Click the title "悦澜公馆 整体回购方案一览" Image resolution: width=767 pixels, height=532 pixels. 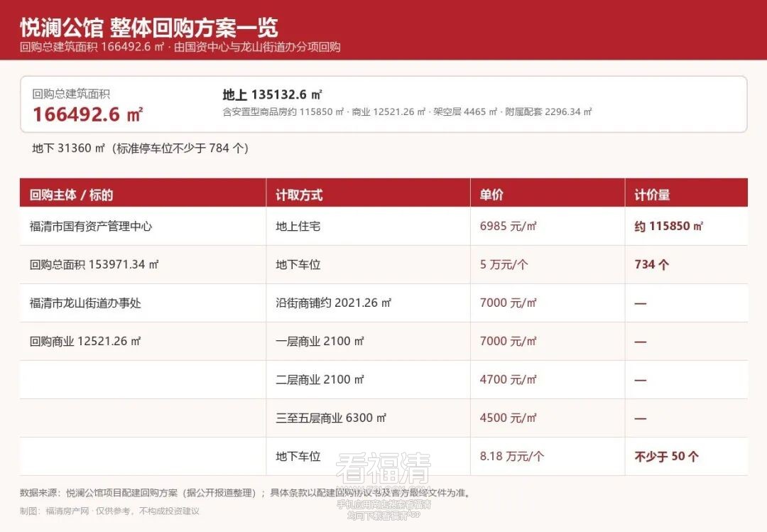pyautogui.click(x=148, y=27)
